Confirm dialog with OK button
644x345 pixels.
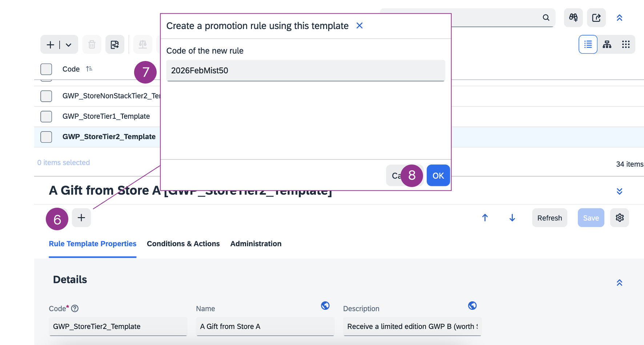[x=438, y=175]
